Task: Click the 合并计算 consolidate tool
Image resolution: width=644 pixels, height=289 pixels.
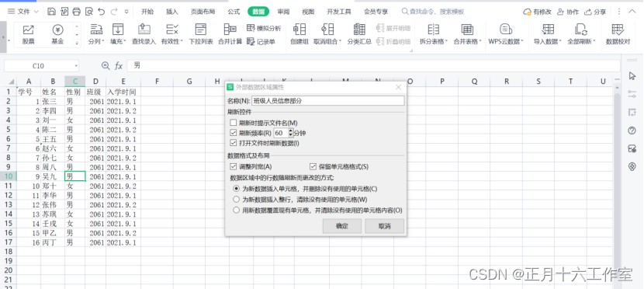Action: tap(230, 34)
